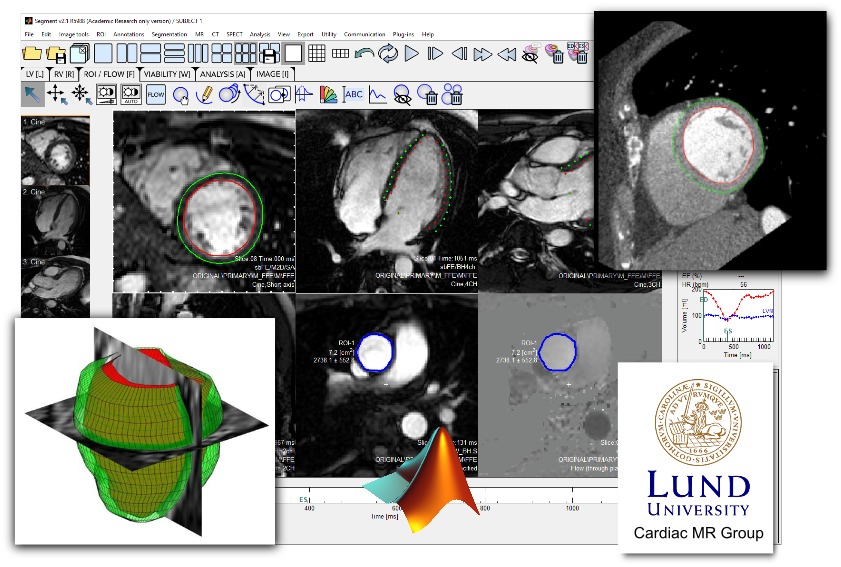The image size is (841, 567).
Task: Delete the selected ROI
Action: pos(427,95)
